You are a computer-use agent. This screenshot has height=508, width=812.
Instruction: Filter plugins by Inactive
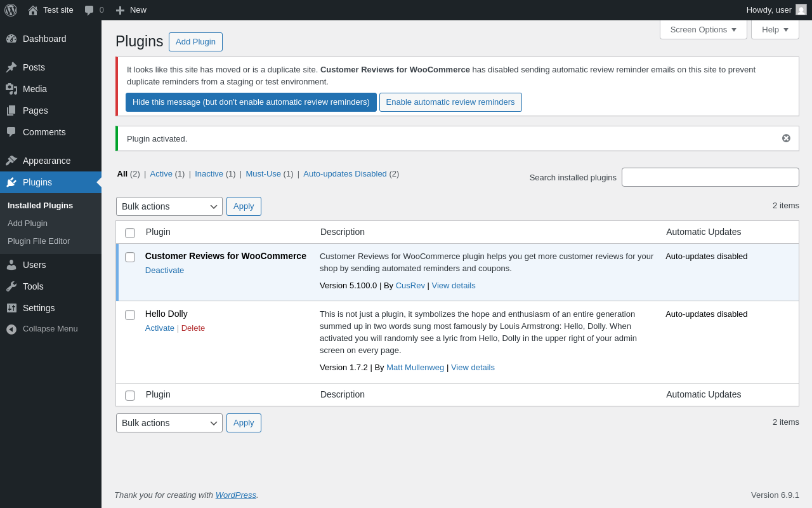click(x=209, y=173)
